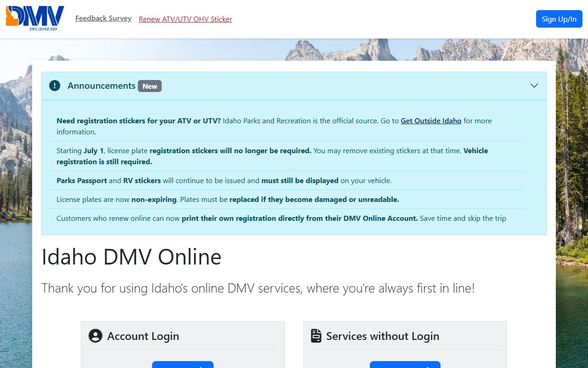Viewport: 588px width, 368px height.
Task: Click the Idaho DMV logo
Action: coord(35,18)
